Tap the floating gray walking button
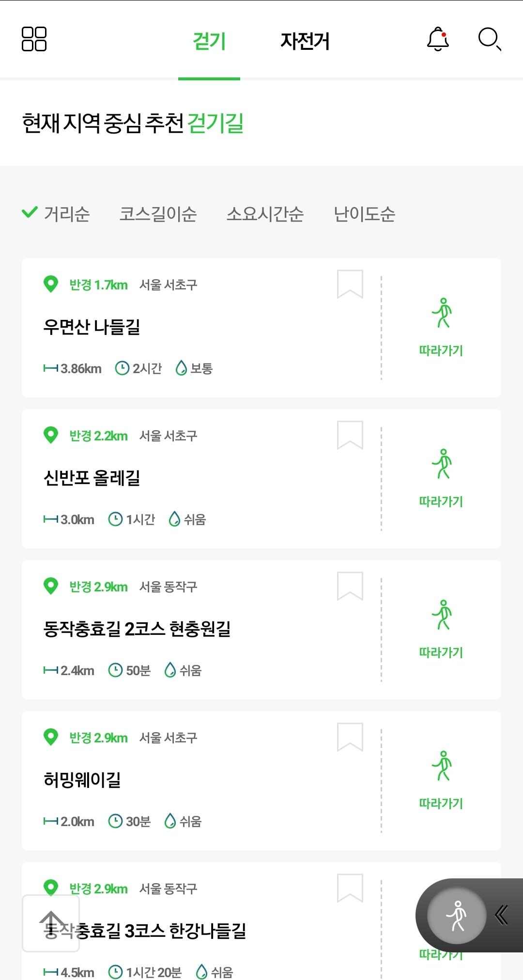Screen dimensions: 523x980 456,915
